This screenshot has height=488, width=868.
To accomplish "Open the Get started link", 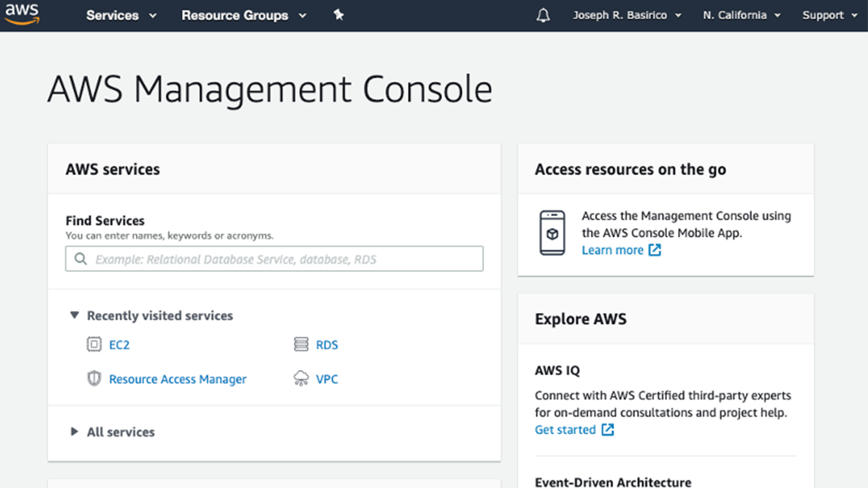I will tap(565, 430).
